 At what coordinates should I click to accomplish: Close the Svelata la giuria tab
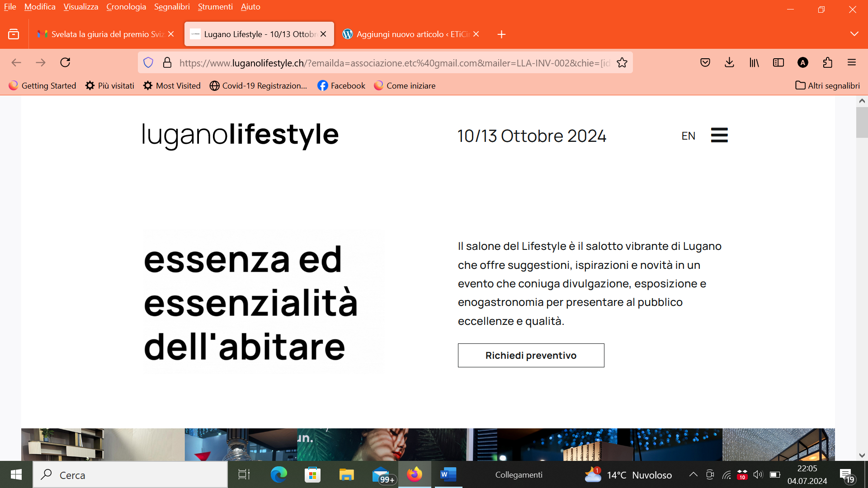click(171, 34)
